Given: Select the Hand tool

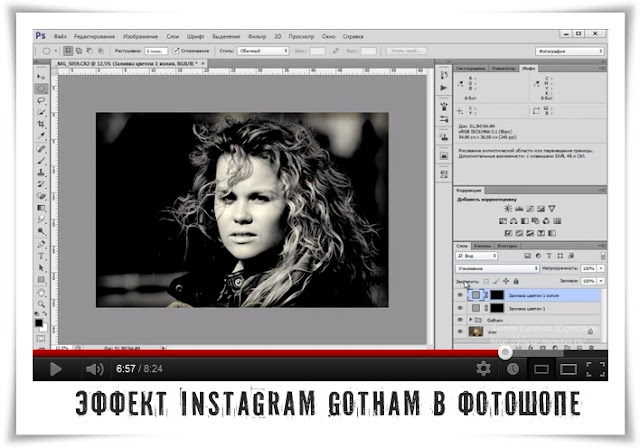Looking at the screenshot, I should (x=41, y=293).
